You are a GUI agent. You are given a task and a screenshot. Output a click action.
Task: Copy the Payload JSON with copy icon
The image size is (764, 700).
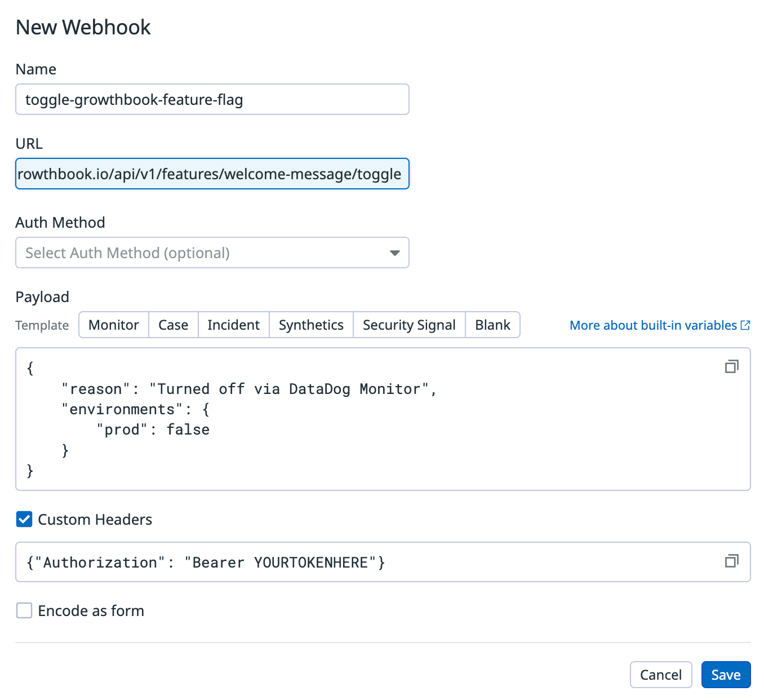(731, 367)
